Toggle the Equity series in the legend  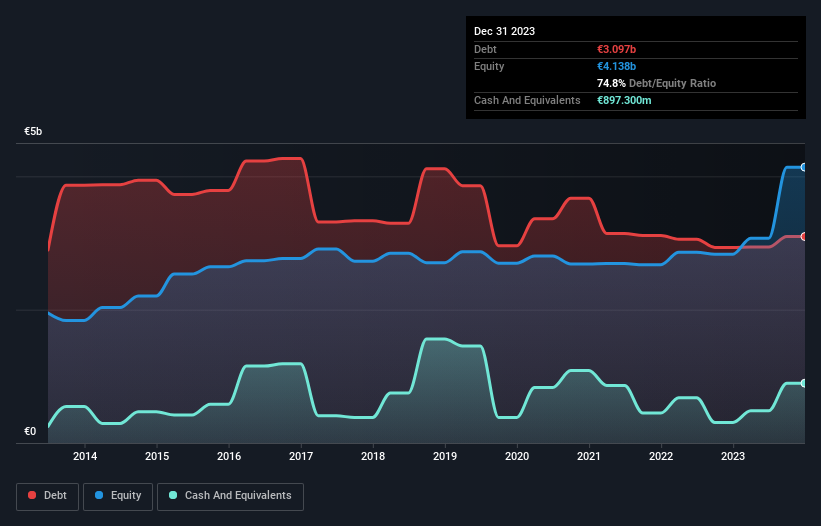pos(118,496)
